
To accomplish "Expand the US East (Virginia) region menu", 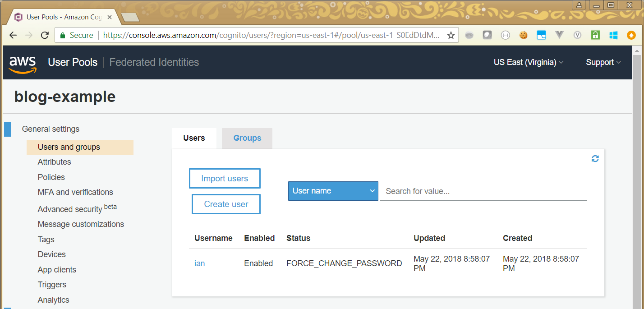I will point(528,62).
